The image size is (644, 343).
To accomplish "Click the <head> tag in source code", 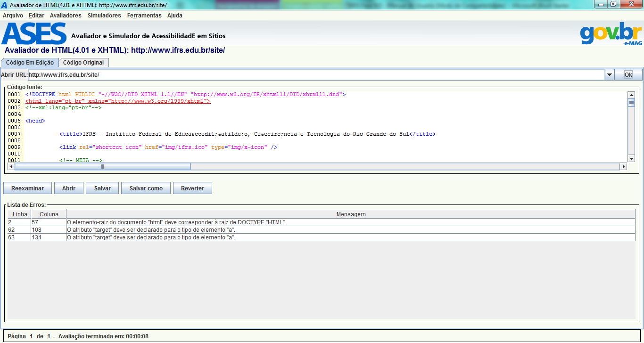I will point(35,121).
